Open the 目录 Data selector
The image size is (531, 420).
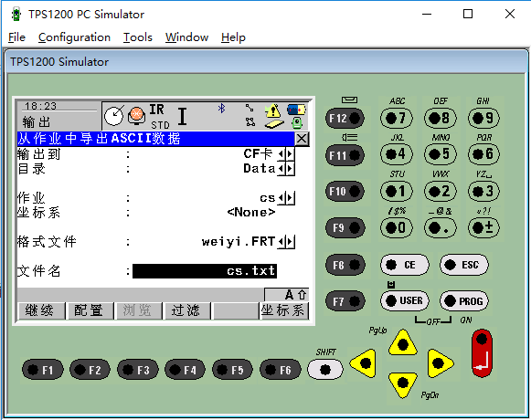coord(286,169)
